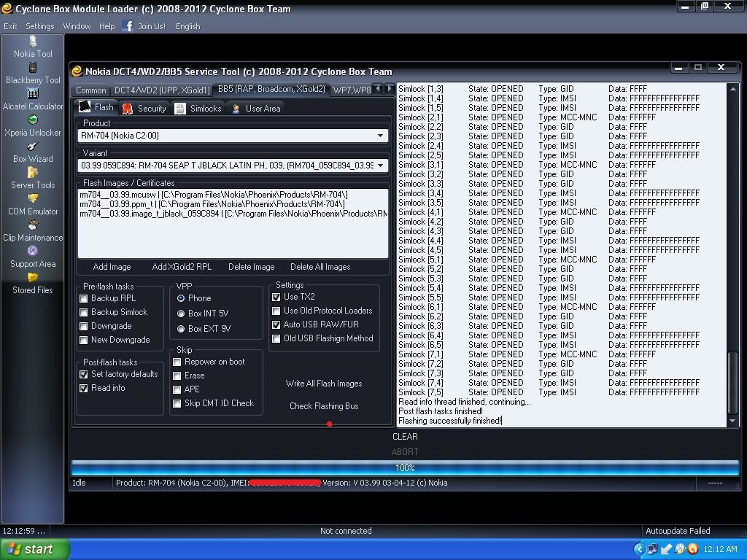Image resolution: width=747 pixels, height=560 pixels.
Task: Select the Box EXT 9V radio button
Action: (181, 329)
